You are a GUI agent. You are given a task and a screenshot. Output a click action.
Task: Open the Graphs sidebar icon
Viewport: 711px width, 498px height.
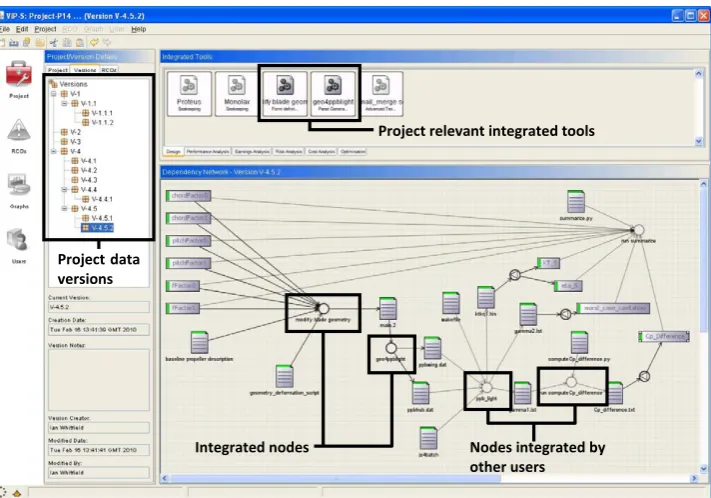coord(19,185)
